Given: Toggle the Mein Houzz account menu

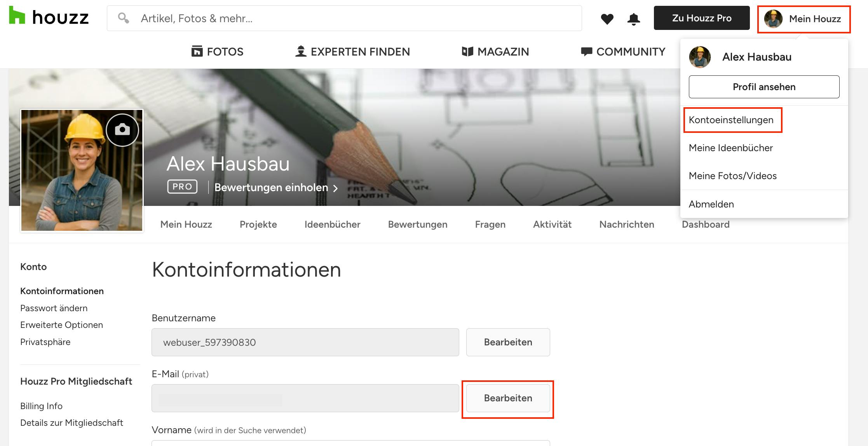Looking at the screenshot, I should click(x=804, y=19).
